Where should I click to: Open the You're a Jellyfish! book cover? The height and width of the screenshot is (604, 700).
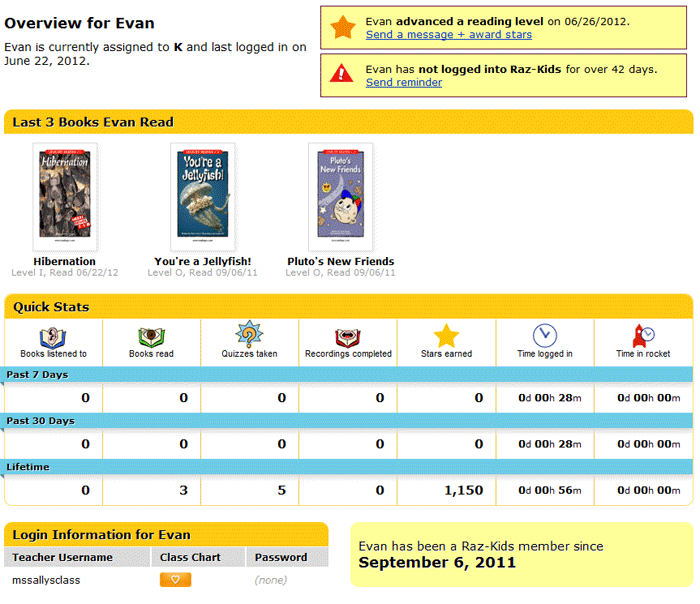pos(202,197)
